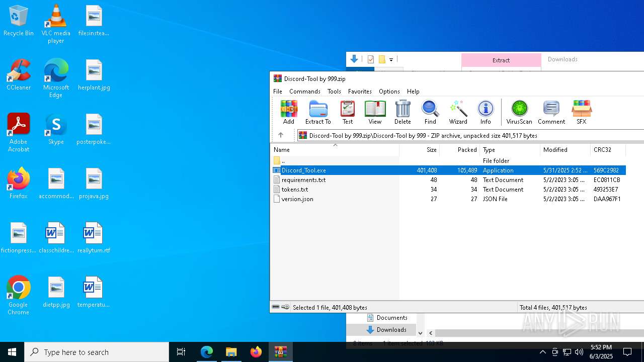Open the Options menu
The image size is (644, 362).
[389, 92]
